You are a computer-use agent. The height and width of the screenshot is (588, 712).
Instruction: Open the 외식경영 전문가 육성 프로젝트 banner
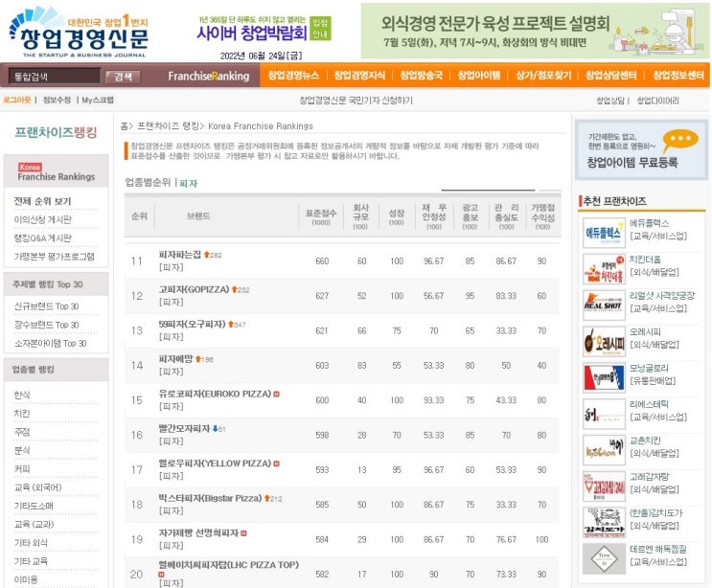[x=535, y=31]
